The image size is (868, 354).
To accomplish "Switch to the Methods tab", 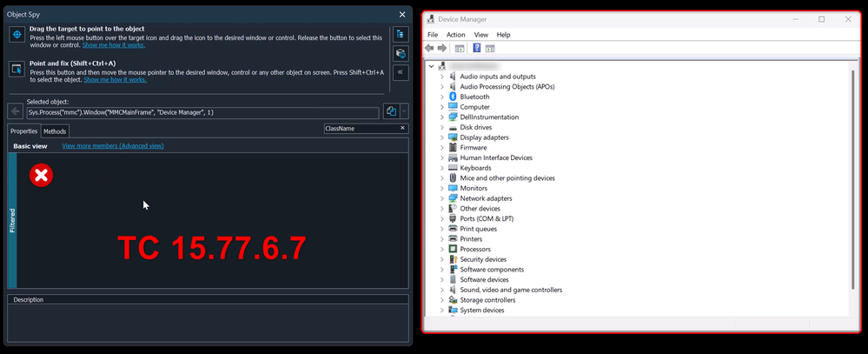I will tap(55, 131).
